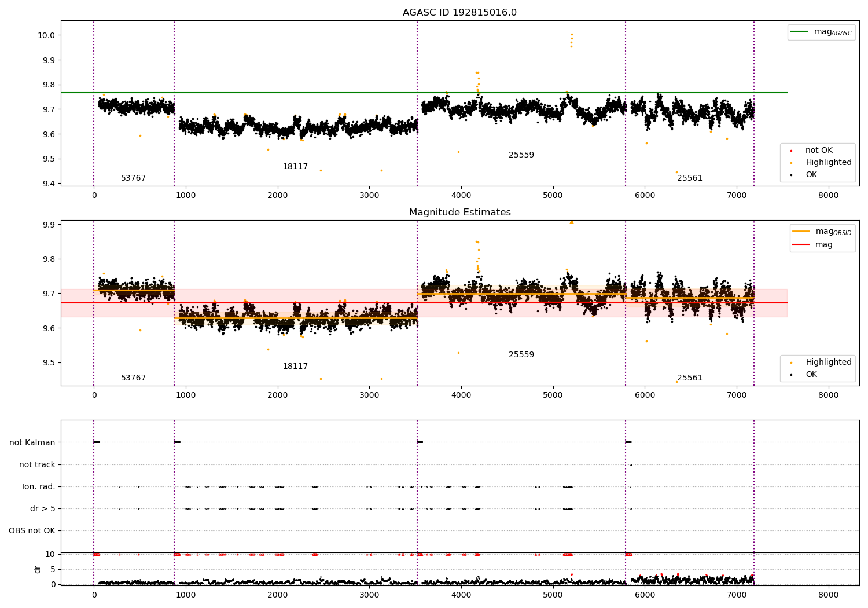Viewport: 868px width, 608px height.
Task: Click the single 'not track' data point
Action: 631,464
